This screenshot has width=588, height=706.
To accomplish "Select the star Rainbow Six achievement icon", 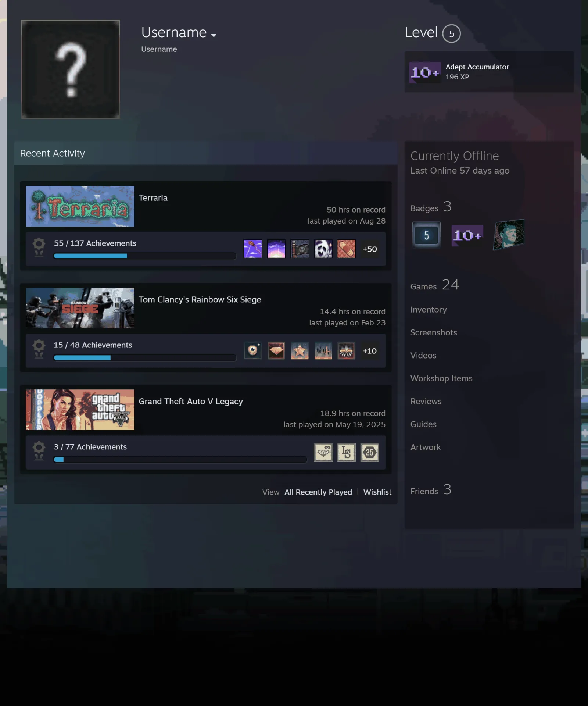I will (300, 351).
